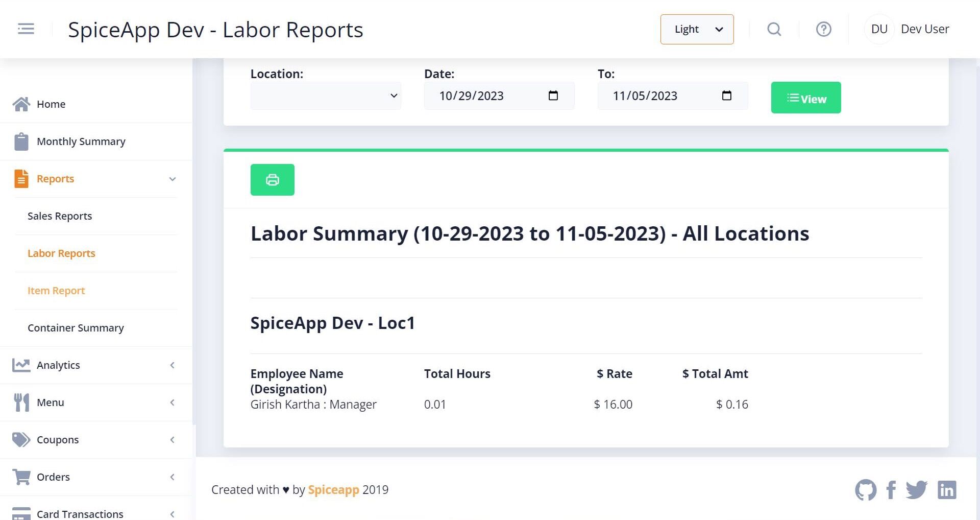Viewport: 980px width, 520px height.
Task: Click the Analytics chart icon
Action: tap(21, 365)
